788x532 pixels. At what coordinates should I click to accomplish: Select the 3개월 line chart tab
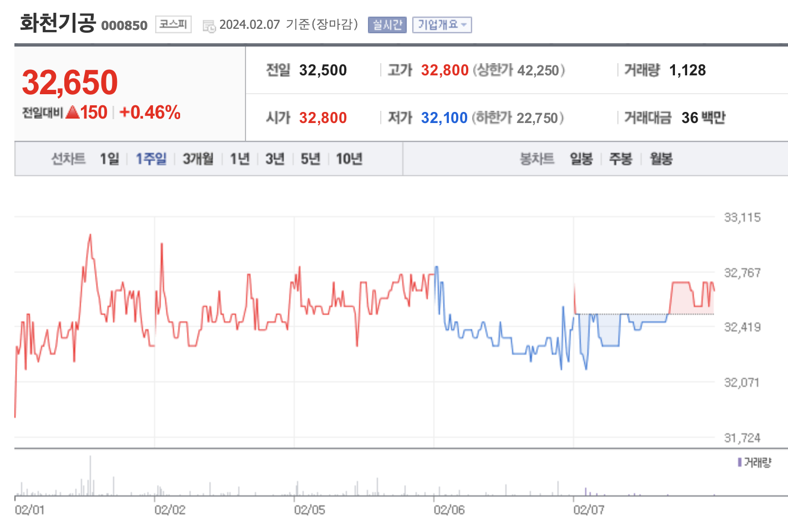198,159
